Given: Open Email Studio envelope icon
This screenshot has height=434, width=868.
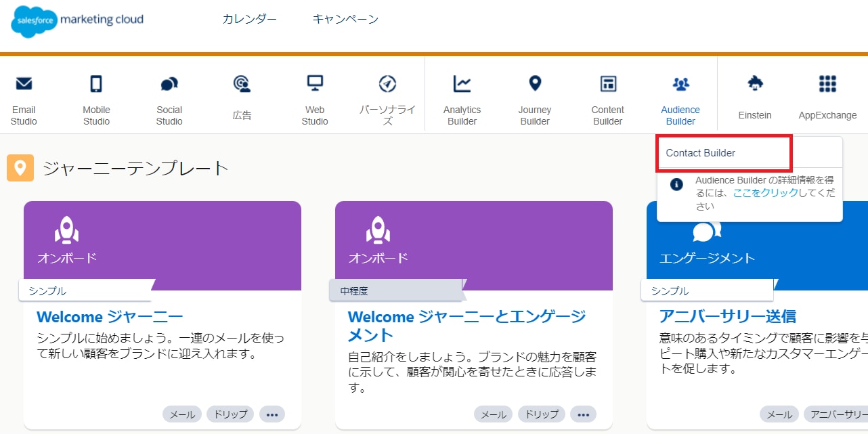Looking at the screenshot, I should pos(24,84).
